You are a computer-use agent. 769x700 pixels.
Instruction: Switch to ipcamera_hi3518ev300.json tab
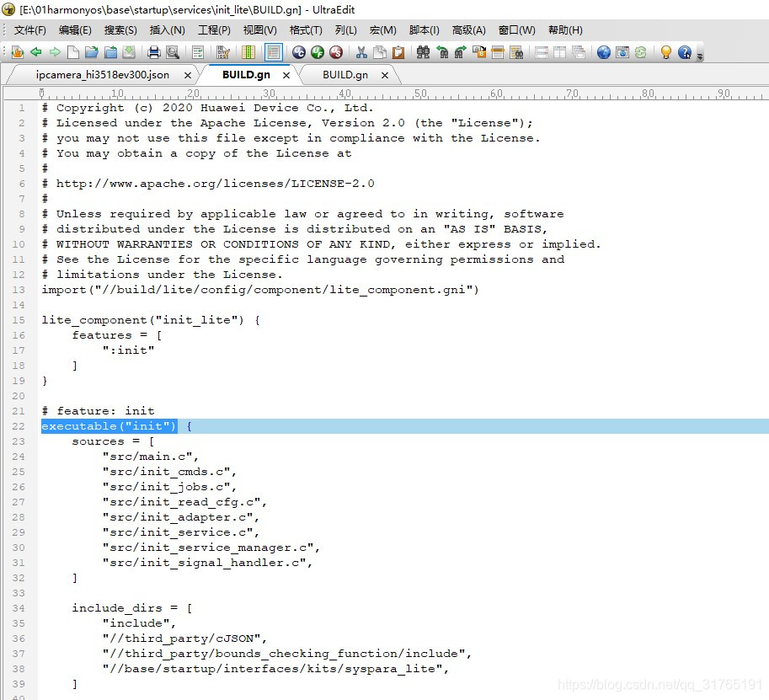103,75
